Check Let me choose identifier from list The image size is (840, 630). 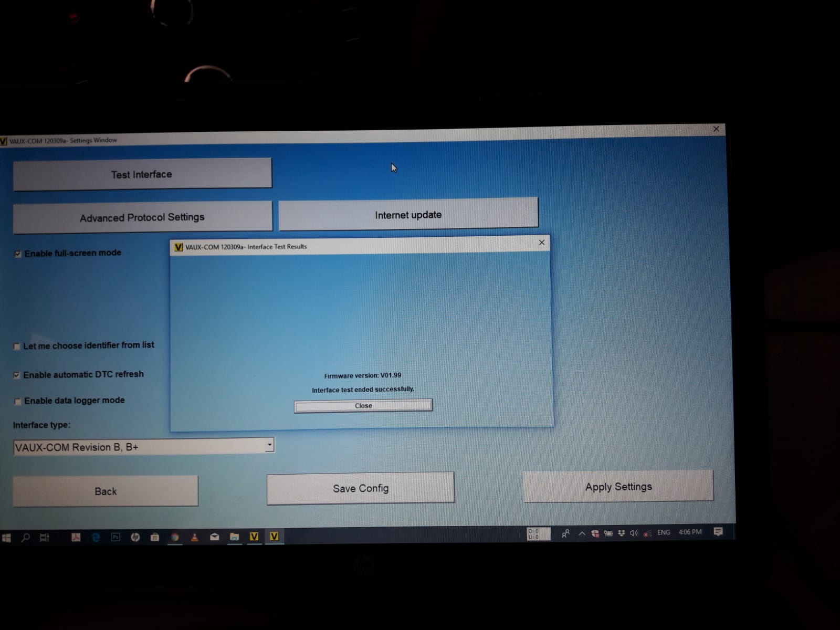[x=17, y=346]
